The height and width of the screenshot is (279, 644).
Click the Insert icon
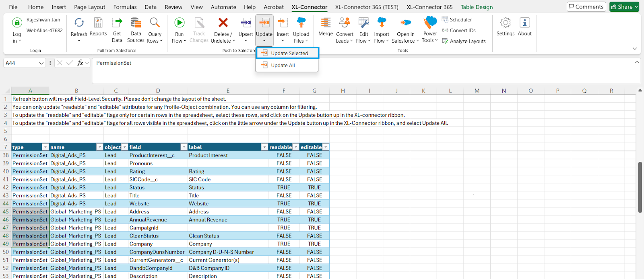pos(283,23)
